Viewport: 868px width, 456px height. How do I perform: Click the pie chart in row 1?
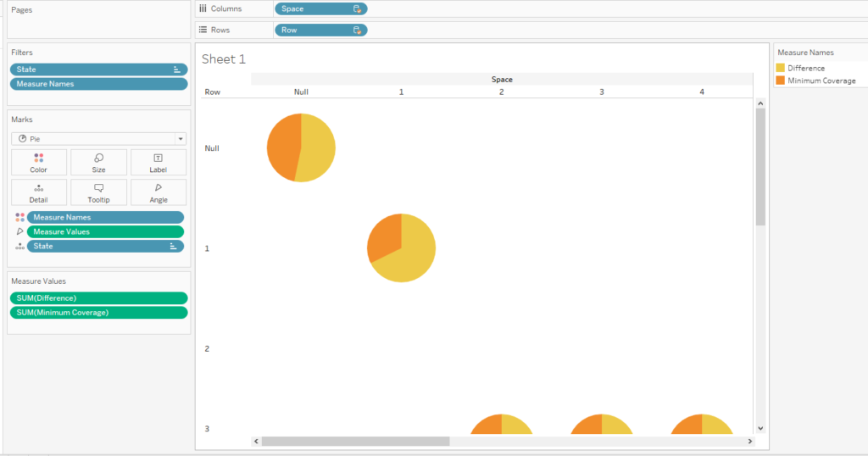[401, 248]
